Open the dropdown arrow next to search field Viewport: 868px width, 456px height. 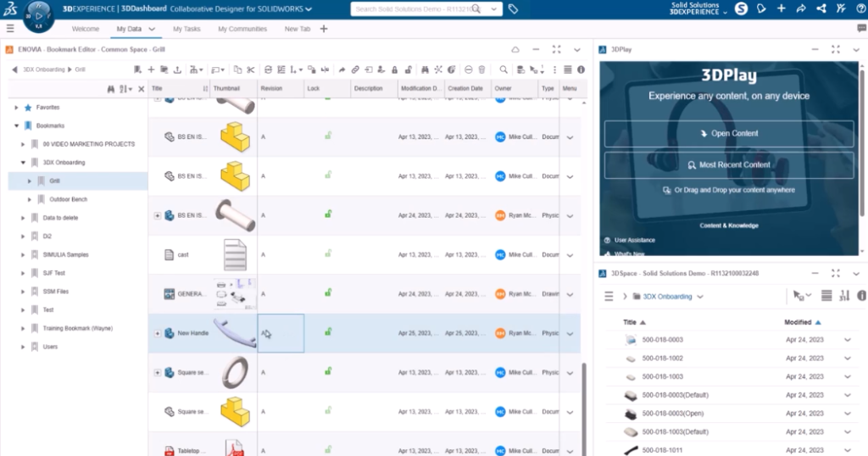494,8
